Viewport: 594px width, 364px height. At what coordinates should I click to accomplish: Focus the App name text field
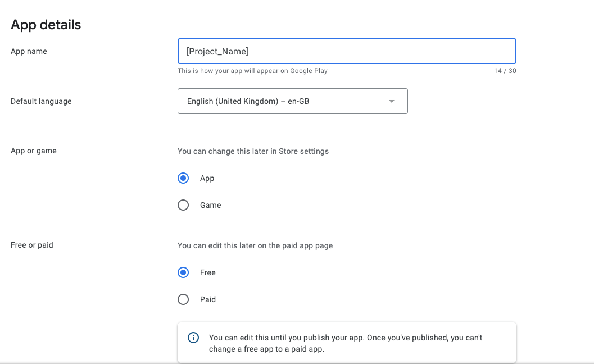[x=347, y=51]
